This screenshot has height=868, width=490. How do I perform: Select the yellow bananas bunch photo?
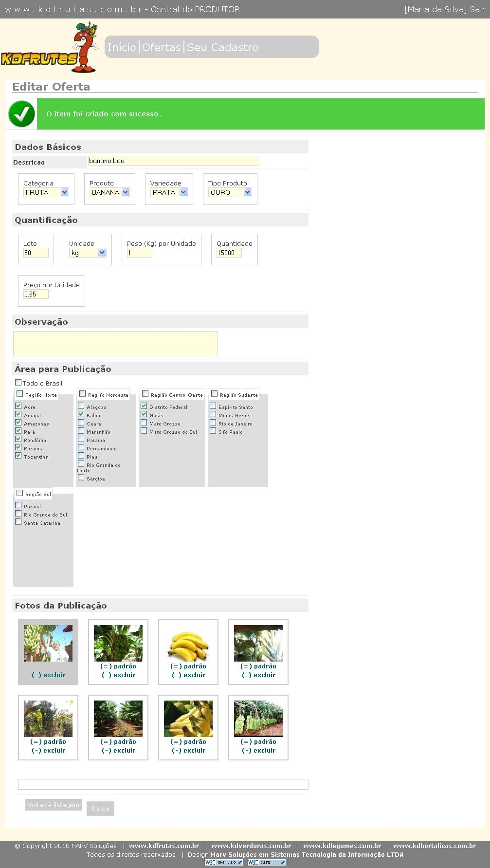[x=188, y=644]
